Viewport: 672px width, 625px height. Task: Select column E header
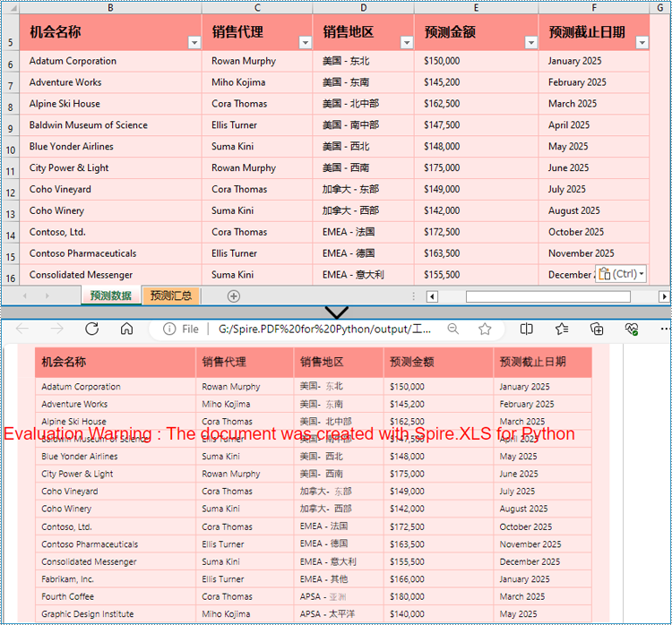(x=476, y=8)
